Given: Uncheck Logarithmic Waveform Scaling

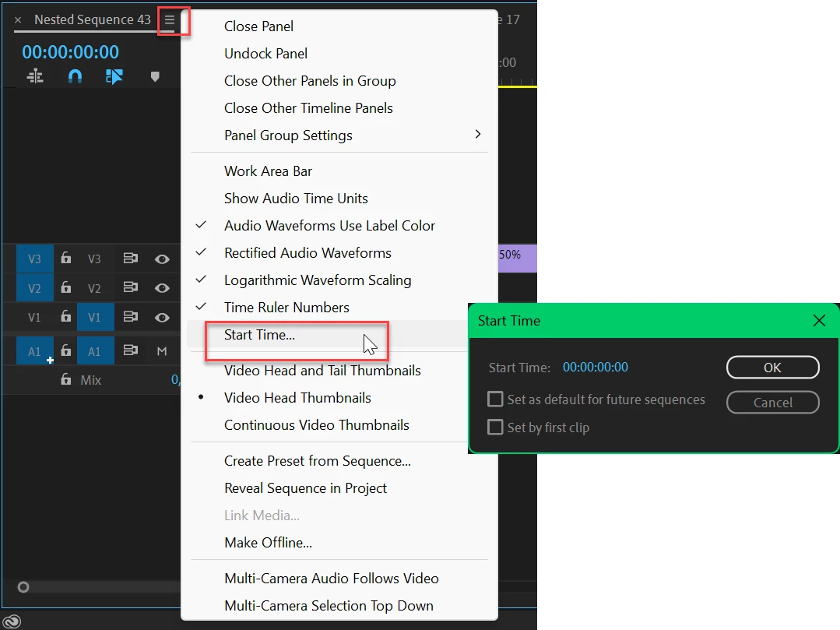Looking at the screenshot, I should tap(339, 280).
